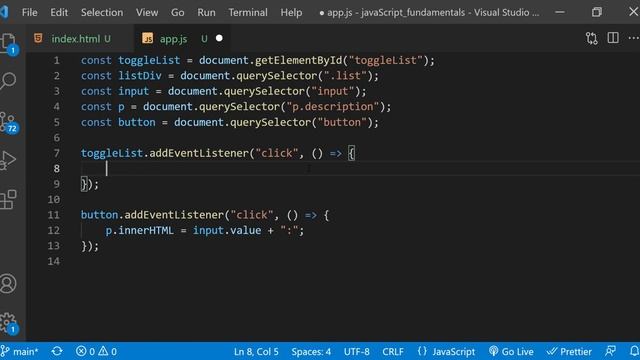The image size is (640, 360).
Task: Open the notifications bell
Action: tap(634, 351)
